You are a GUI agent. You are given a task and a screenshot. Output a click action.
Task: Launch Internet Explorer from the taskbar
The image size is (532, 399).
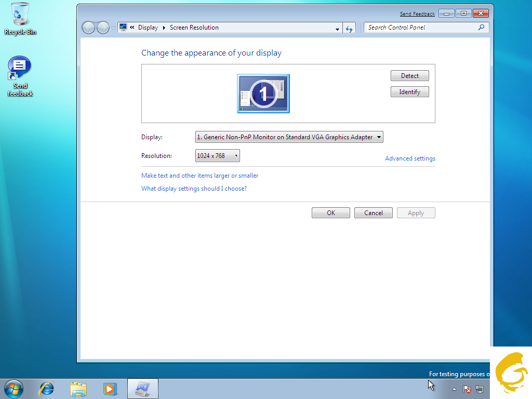[47, 389]
